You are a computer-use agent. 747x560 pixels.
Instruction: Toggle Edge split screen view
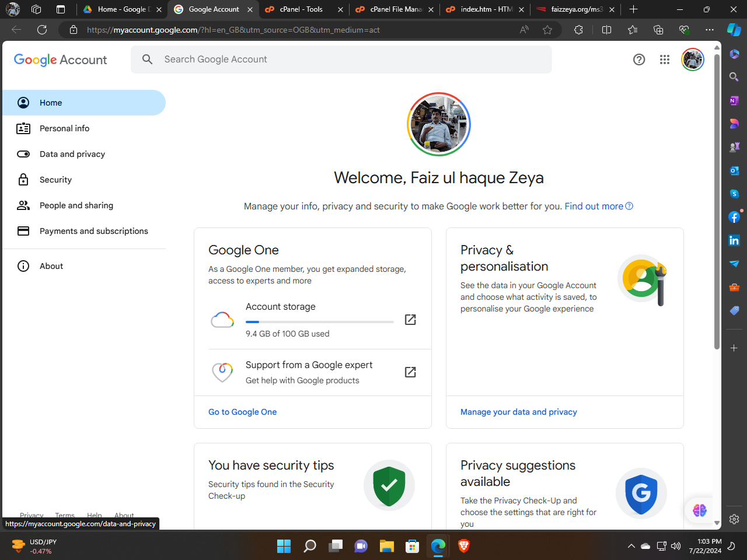[606, 30]
